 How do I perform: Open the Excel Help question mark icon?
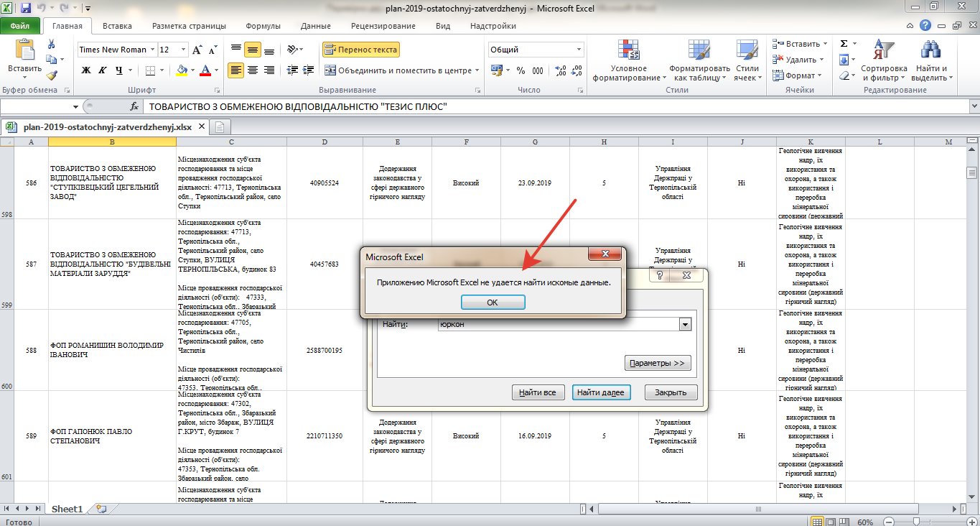[926, 26]
